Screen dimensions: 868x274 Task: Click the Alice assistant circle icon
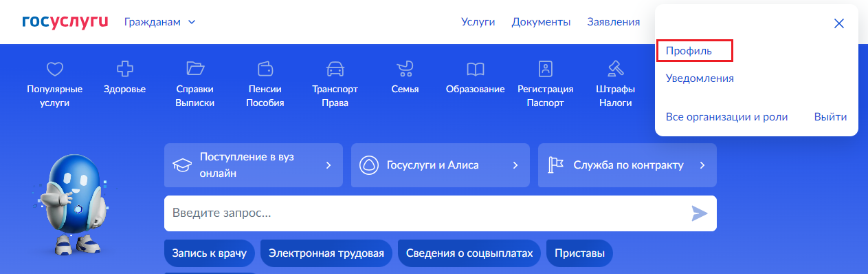(x=369, y=165)
